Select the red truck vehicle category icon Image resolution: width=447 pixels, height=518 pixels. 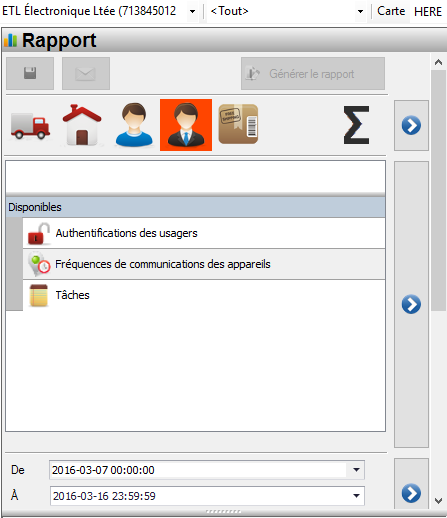(x=30, y=125)
